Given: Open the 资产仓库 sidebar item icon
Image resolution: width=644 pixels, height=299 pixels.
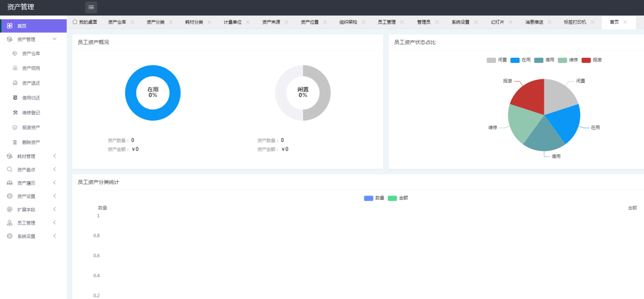Looking at the screenshot, I should (15, 53).
